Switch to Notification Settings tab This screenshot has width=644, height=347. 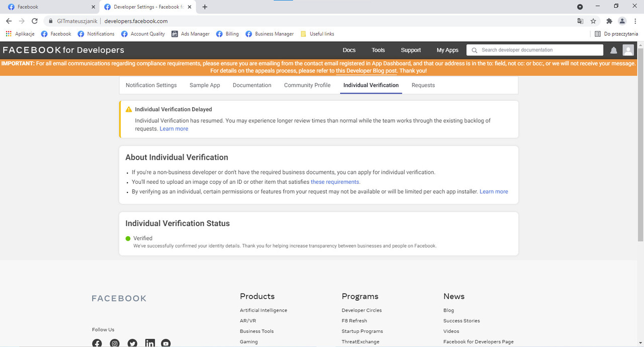point(151,85)
